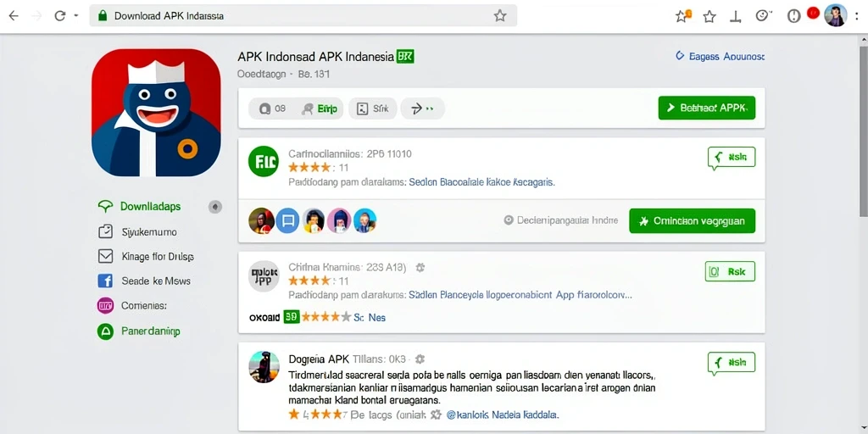The image size is (868, 434).
Task: Open Sedlen Blacoaliale kakoe kecagaris link
Action: coord(481,181)
